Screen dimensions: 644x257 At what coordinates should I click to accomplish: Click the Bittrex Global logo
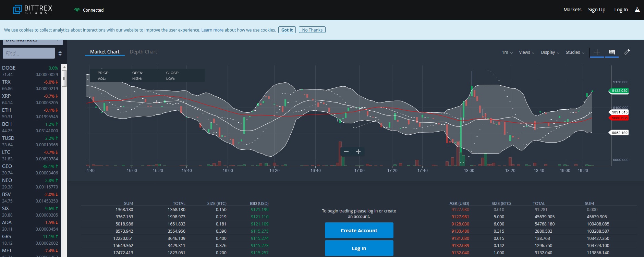[33, 10]
